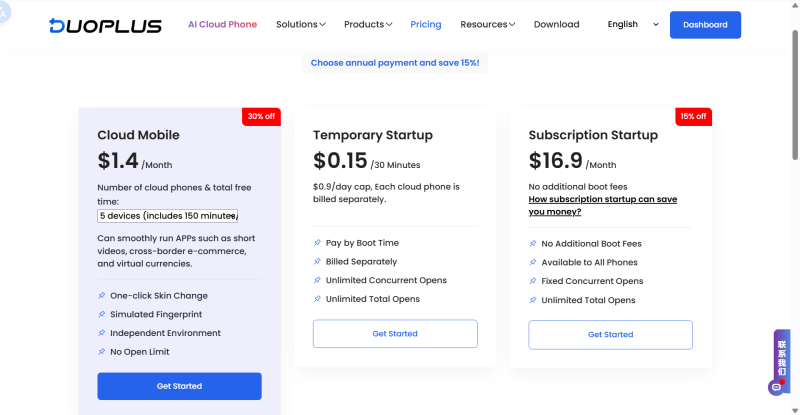This screenshot has height=415, width=800.
Task: Click the pin icon beside Available to All Phones
Action: (x=533, y=262)
